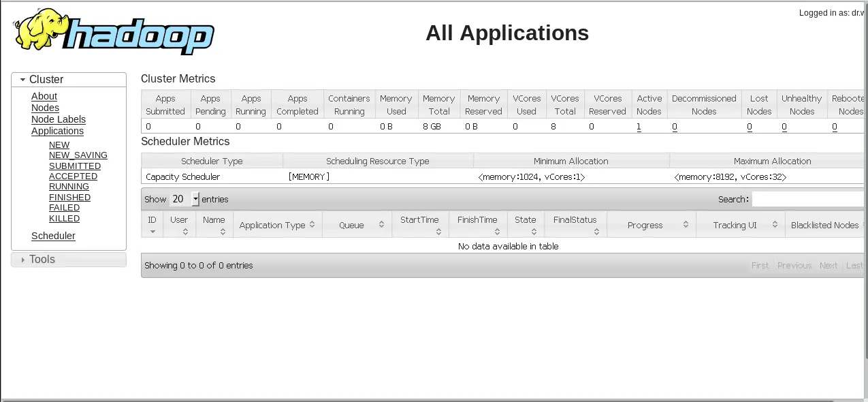Open the Nodes page link

45,108
